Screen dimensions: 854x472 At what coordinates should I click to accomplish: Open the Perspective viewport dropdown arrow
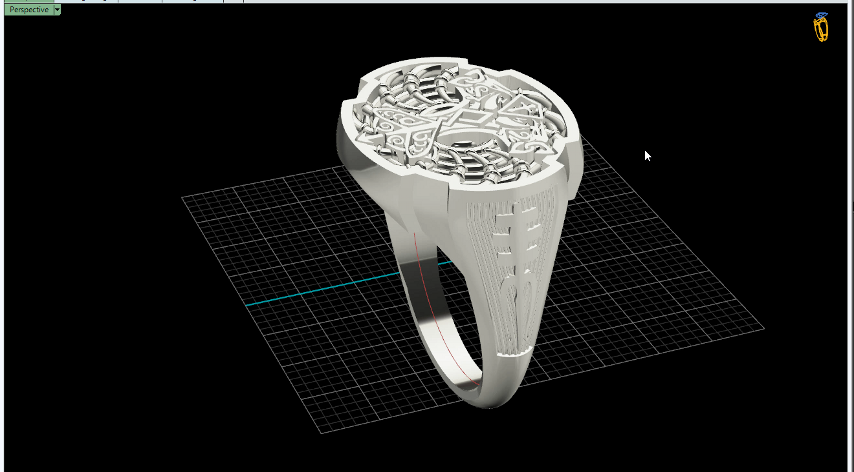tap(57, 9)
